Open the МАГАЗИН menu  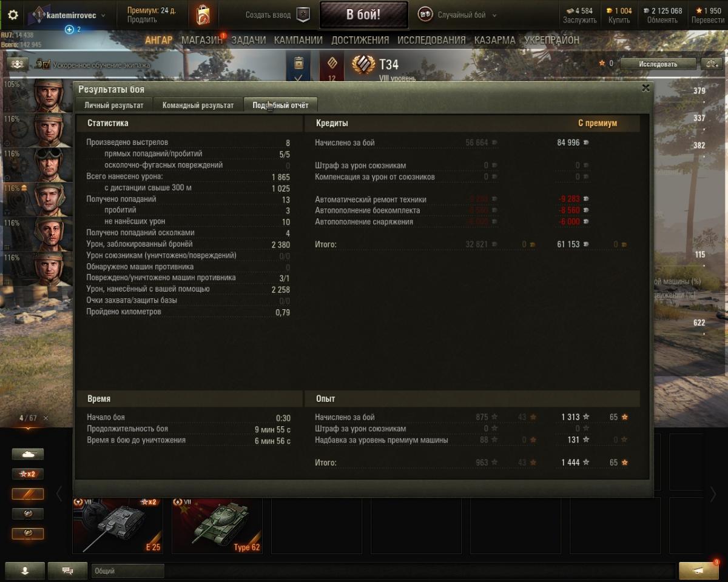(202, 40)
